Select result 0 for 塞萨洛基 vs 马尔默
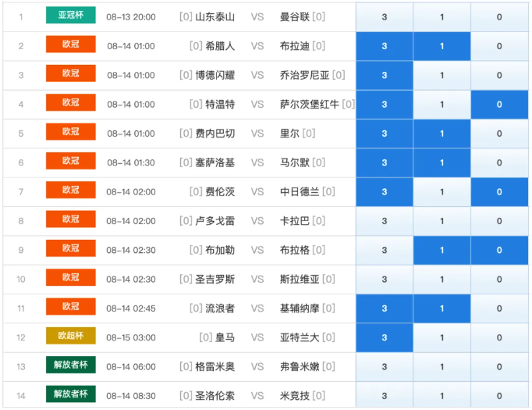Screen dimensions: 532x410 click(499, 162)
